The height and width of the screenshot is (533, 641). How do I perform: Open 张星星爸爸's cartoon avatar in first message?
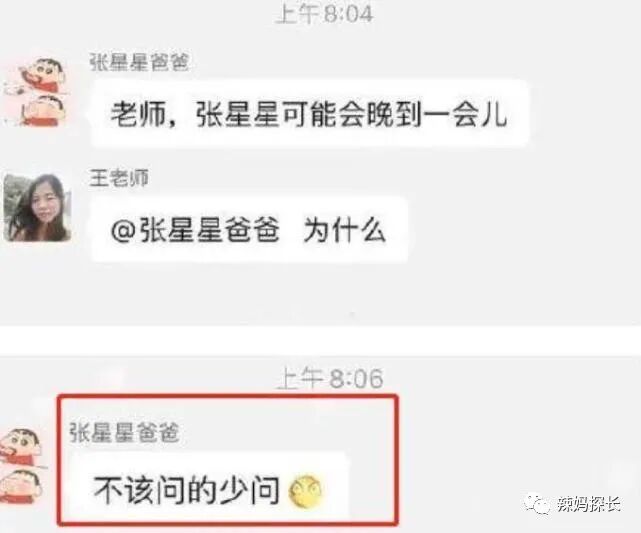pos(35,92)
